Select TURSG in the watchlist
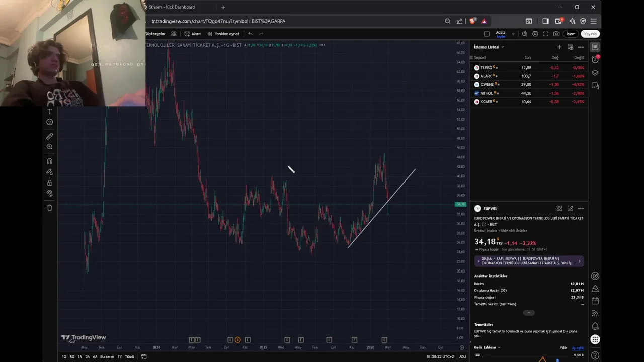644x362 pixels. pos(529,68)
